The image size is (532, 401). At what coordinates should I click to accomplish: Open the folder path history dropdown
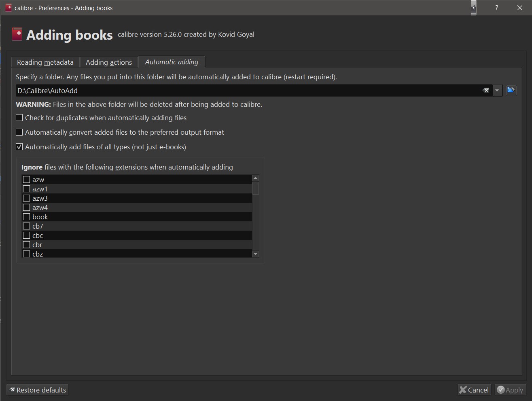point(497,91)
